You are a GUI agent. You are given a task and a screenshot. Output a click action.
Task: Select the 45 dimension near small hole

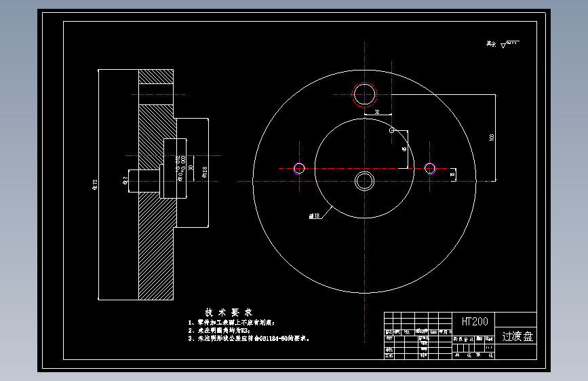coord(404,149)
